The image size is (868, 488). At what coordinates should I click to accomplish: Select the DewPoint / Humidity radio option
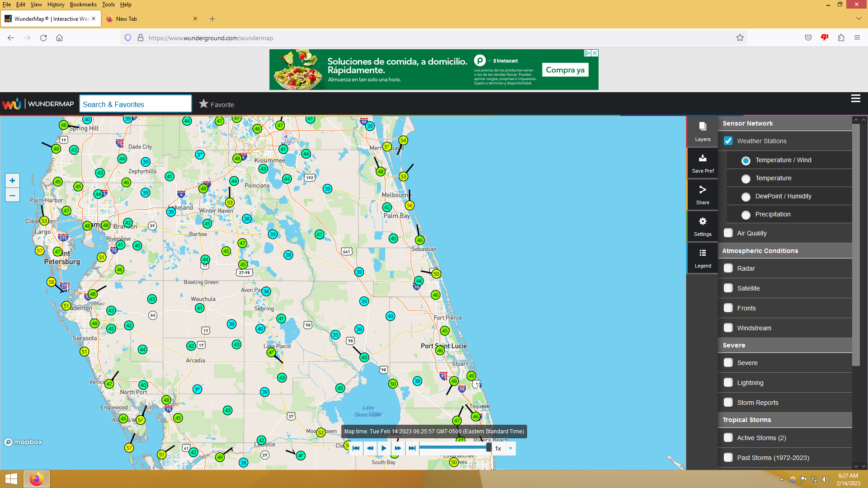pos(746,197)
